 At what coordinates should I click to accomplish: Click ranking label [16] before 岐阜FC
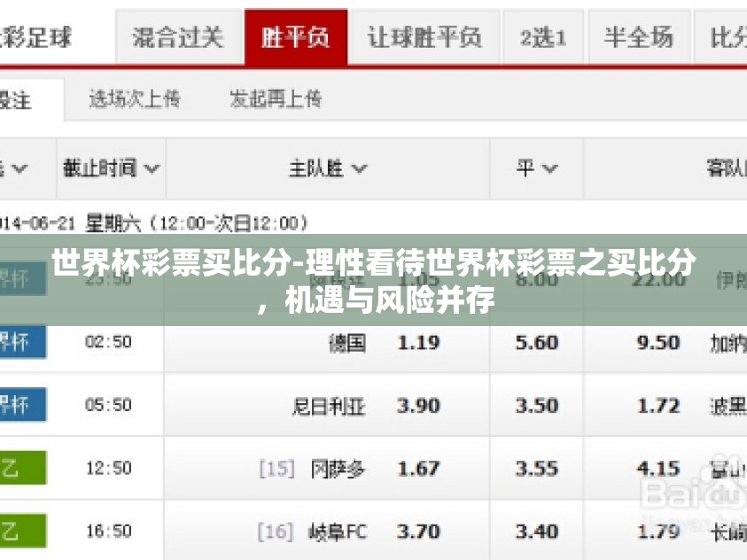tap(276, 532)
